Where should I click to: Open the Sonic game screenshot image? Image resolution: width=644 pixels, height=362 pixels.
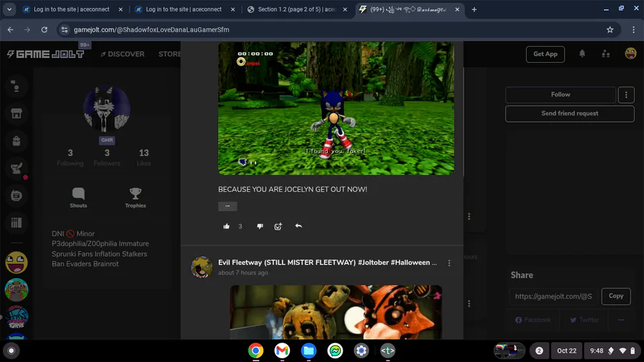[x=336, y=108]
